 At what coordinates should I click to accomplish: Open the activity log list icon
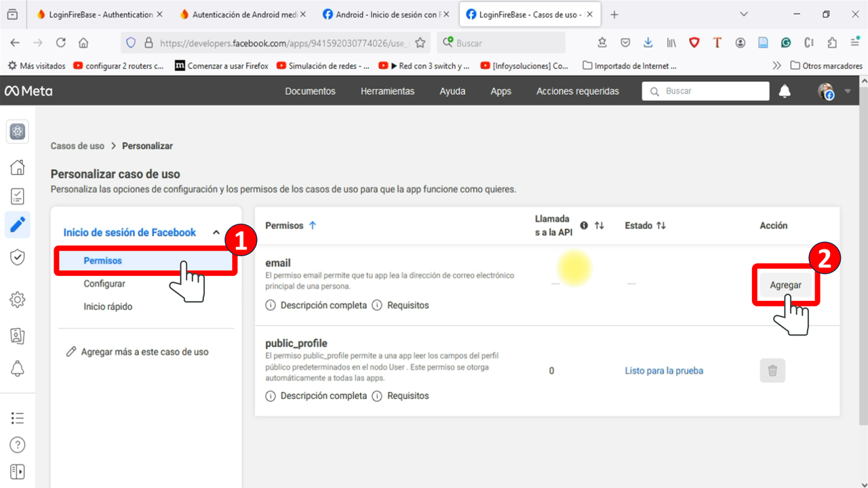(18, 418)
